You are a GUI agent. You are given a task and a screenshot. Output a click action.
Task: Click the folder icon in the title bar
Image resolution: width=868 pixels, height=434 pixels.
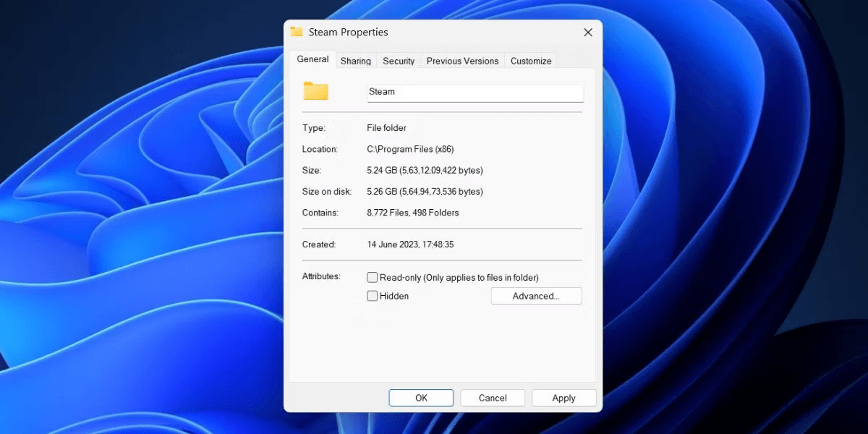point(296,32)
